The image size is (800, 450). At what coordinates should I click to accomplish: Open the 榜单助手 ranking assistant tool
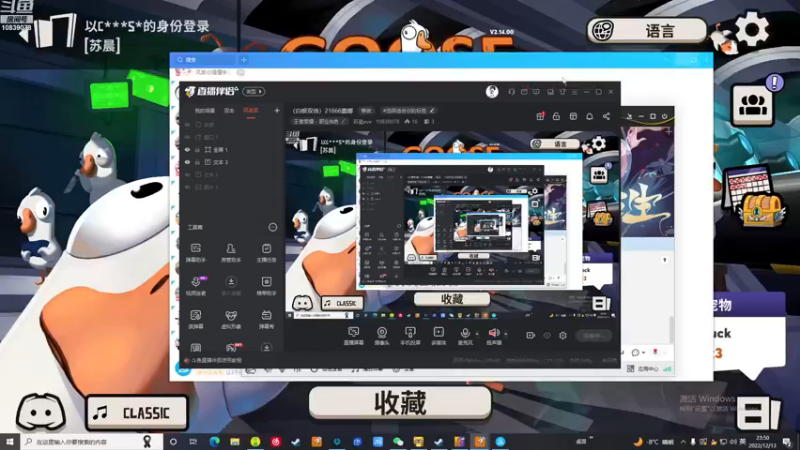tap(266, 286)
